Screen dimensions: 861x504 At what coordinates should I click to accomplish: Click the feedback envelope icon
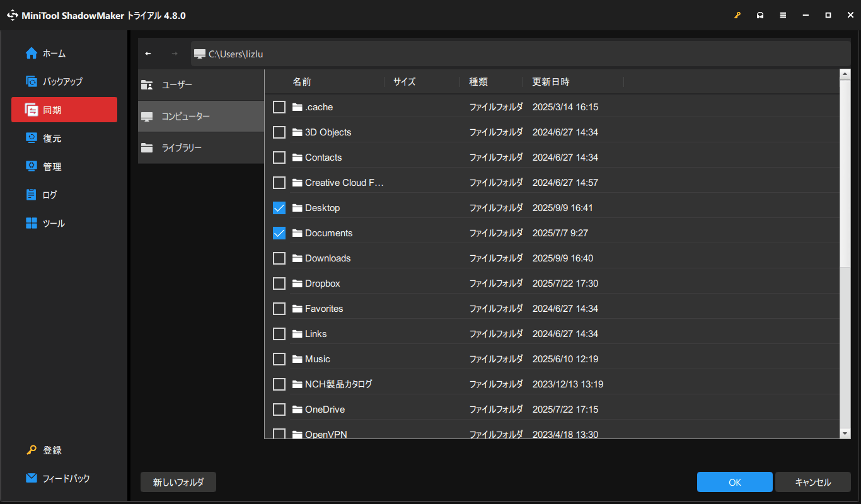coord(32,478)
